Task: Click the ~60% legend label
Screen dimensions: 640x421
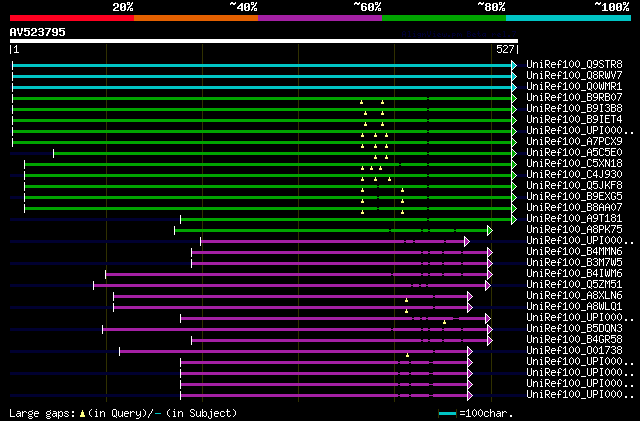Action: coord(367,7)
